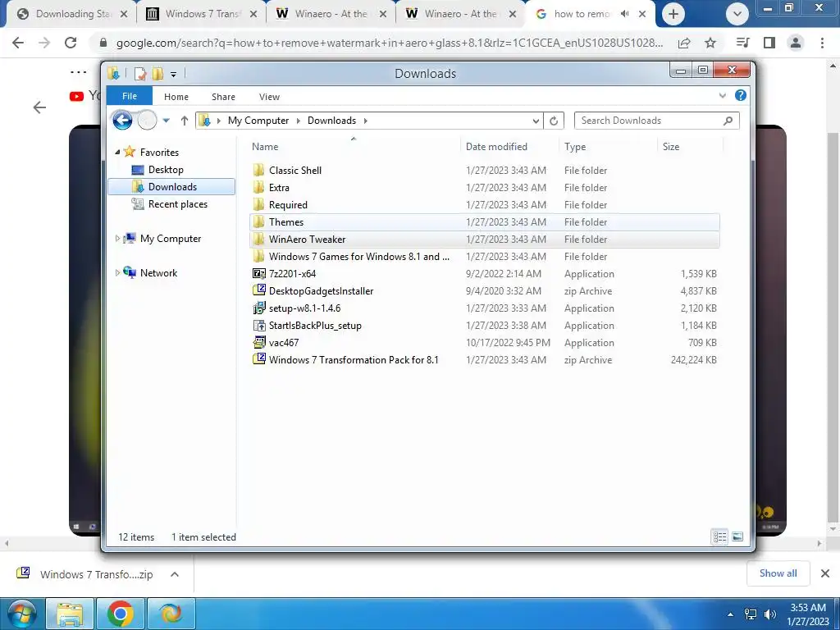The width and height of the screenshot is (840, 630).
Task: Switch to large icons view layout
Action: pyautogui.click(x=737, y=536)
